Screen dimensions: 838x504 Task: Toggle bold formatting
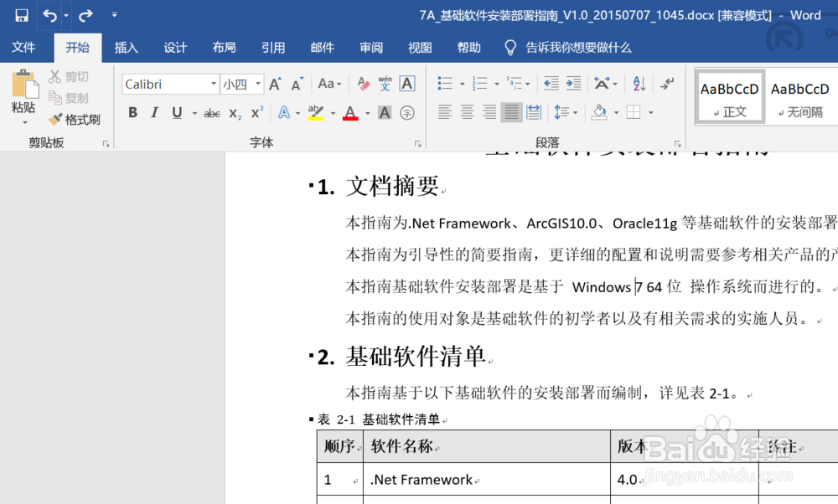[x=133, y=113]
